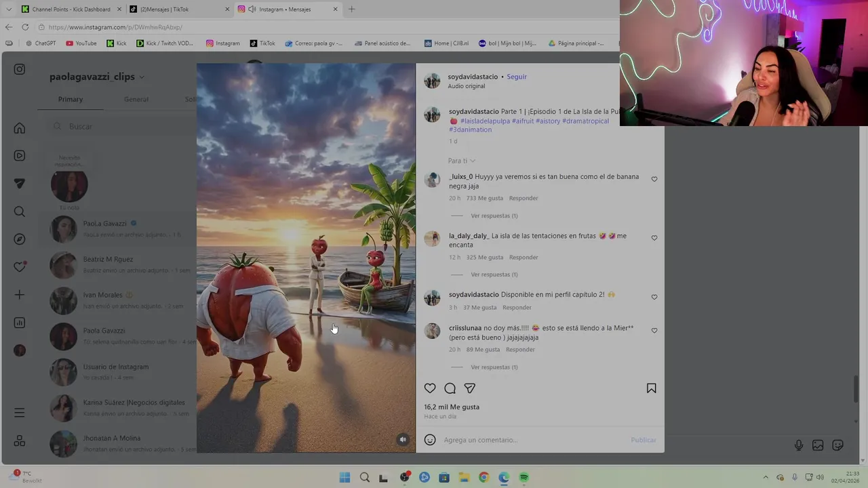Image resolution: width=868 pixels, height=488 pixels.
Task: Like the post with the heart icon
Action: 430,388
